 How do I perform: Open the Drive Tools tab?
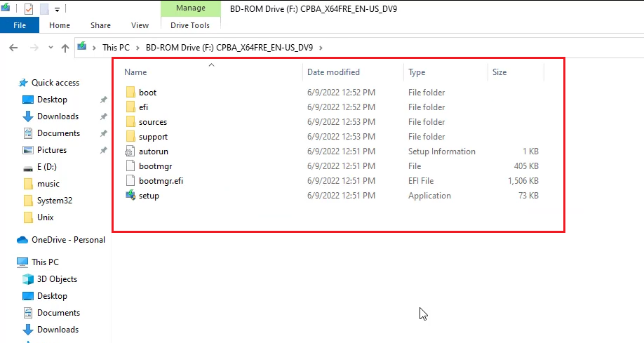[190, 25]
